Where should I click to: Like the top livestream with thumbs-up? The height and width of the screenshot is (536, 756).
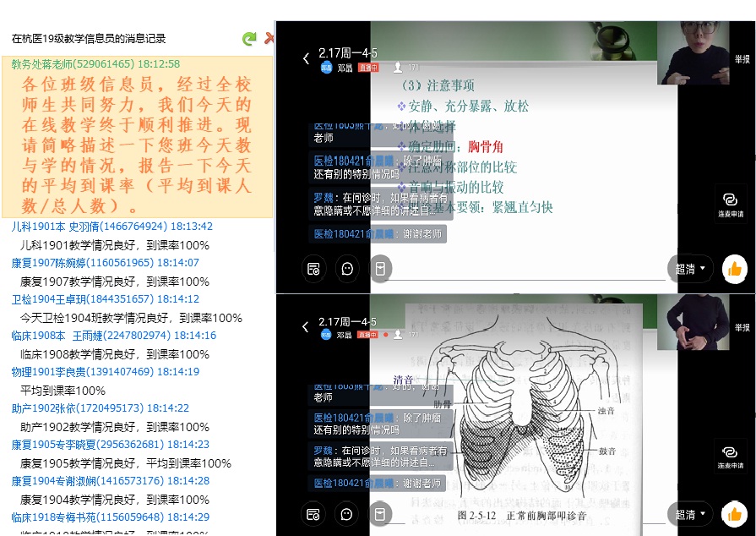click(x=734, y=269)
